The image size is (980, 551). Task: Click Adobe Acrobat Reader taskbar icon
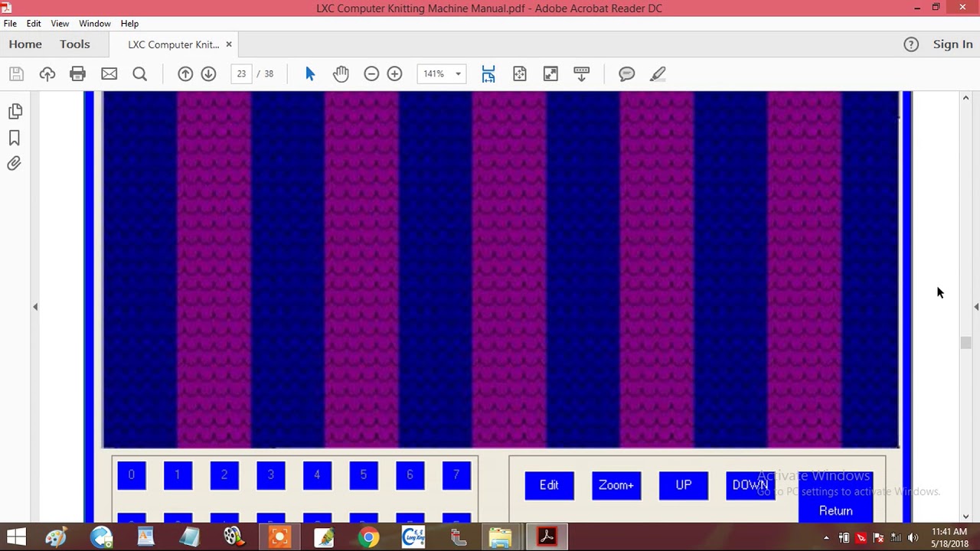[x=547, y=537]
